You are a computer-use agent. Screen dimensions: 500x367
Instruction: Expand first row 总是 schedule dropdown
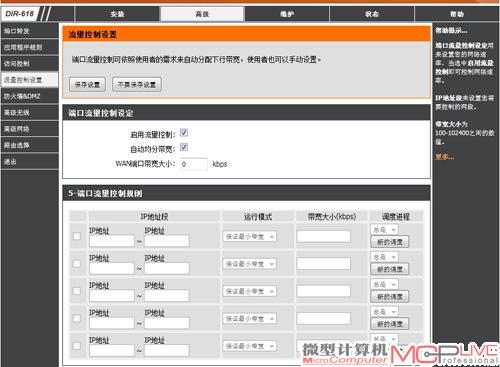click(x=384, y=230)
